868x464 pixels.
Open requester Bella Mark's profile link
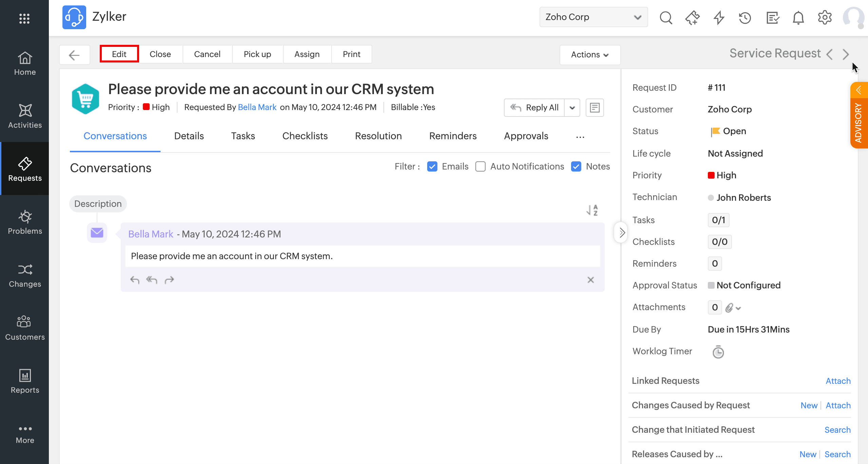[x=257, y=107]
